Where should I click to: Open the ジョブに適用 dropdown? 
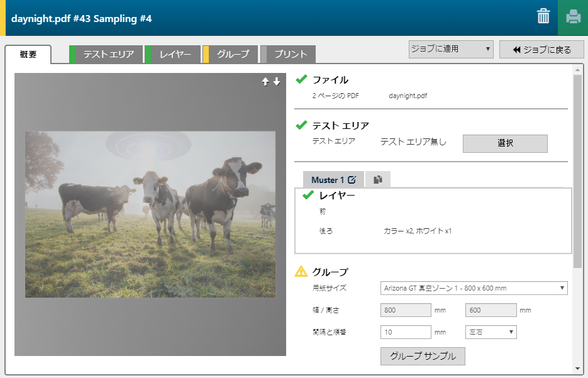click(450, 49)
